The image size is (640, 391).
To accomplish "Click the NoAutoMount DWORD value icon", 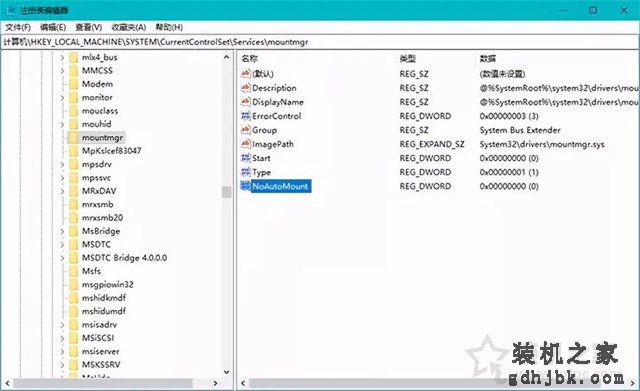I will pyautogui.click(x=246, y=186).
